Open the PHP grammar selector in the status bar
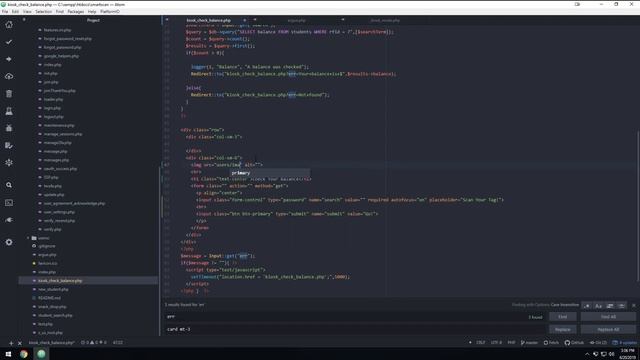Screen dimensions: 640x360 point(511,343)
